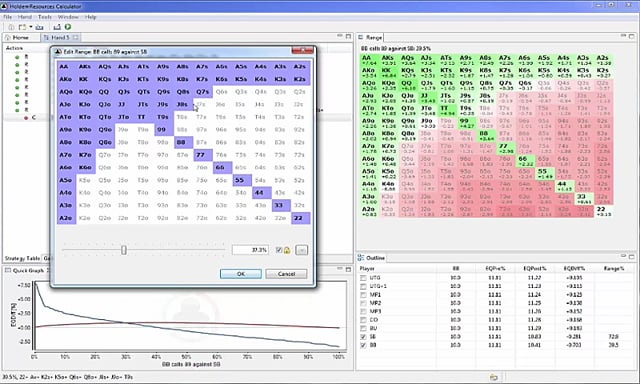Click OK in Edit Range dialog

point(241,274)
